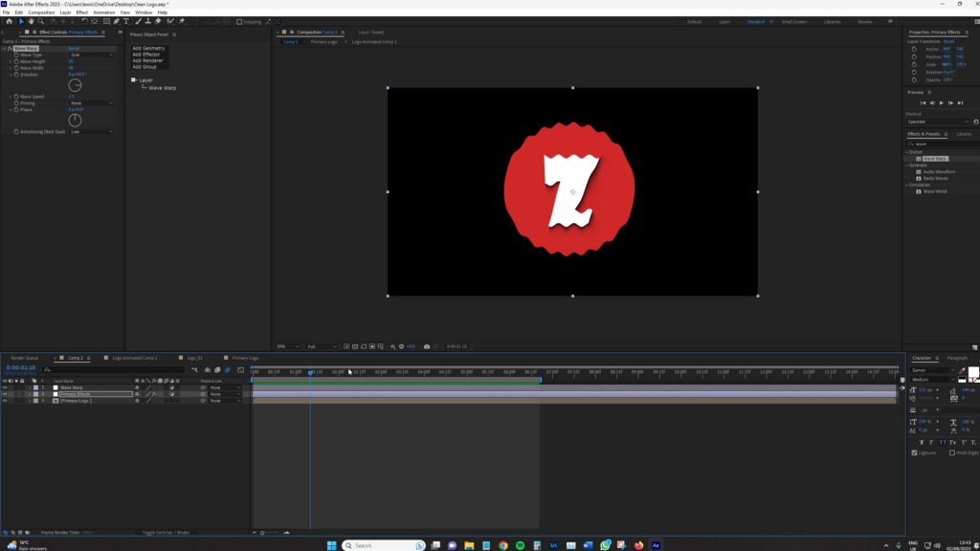The width and height of the screenshot is (980, 551).
Task: Open Preview shortcut Spacebar dropdown
Action: (x=938, y=121)
